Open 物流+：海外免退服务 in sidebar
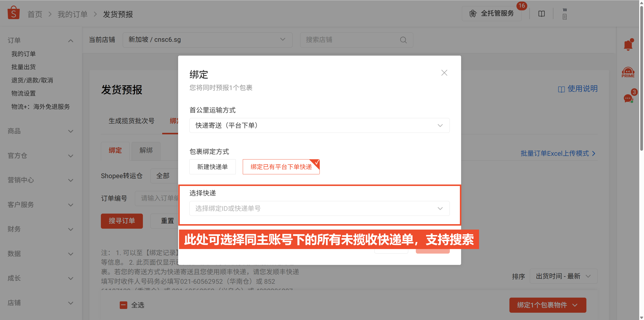The image size is (644, 320). (x=41, y=107)
